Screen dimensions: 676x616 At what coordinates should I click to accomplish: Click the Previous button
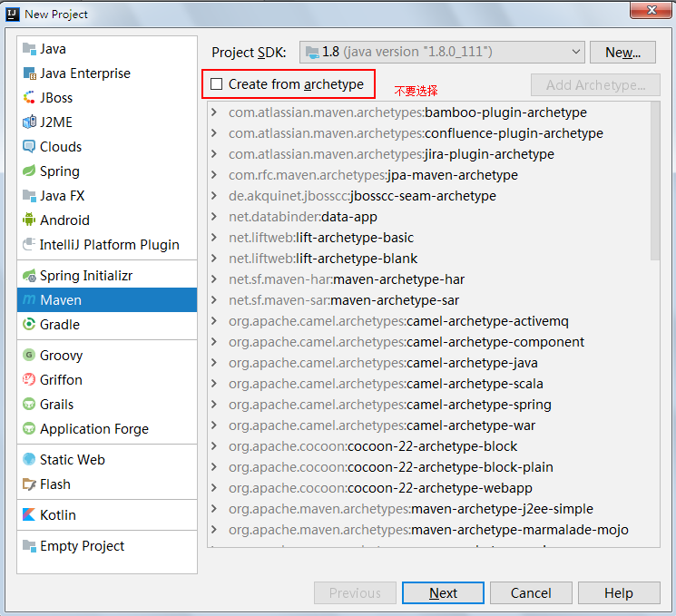[355, 593]
